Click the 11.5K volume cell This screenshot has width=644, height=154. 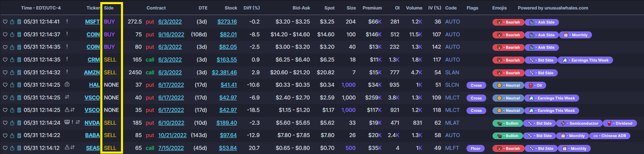[414, 35]
